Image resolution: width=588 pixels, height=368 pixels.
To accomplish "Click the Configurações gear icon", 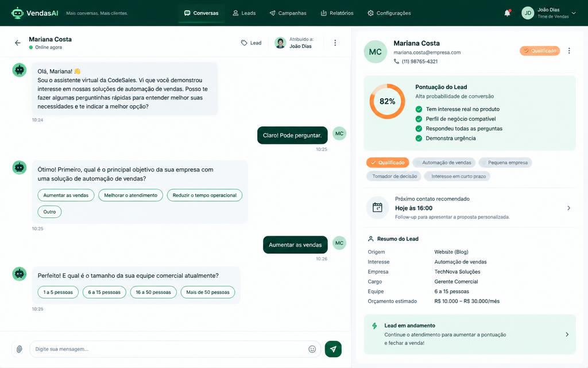I will coord(370,13).
